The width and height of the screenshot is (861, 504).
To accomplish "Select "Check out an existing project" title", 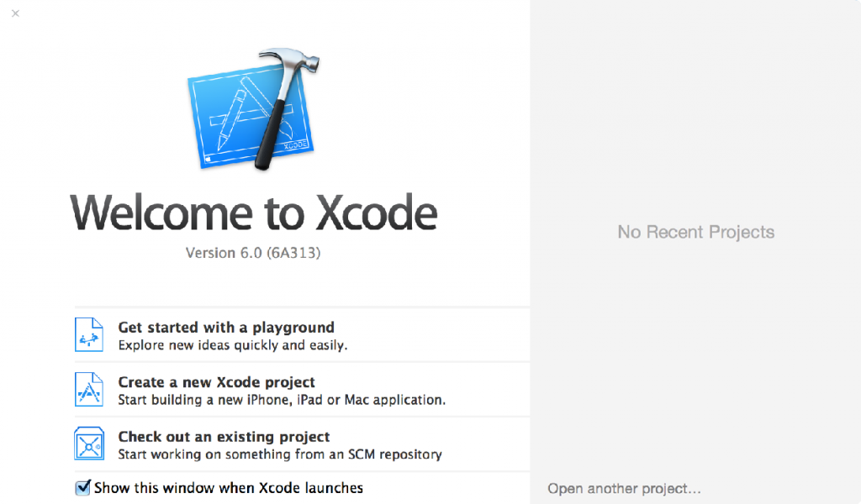I will click(x=224, y=437).
